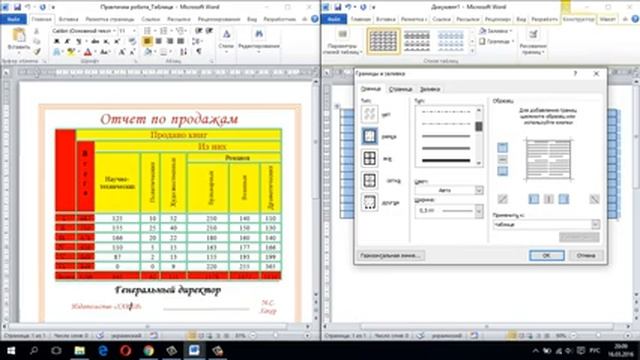Image resolution: width=640 pixels, height=360 pixels.
Task: Click Format Painter brush in Практична робота window
Action: [37, 52]
